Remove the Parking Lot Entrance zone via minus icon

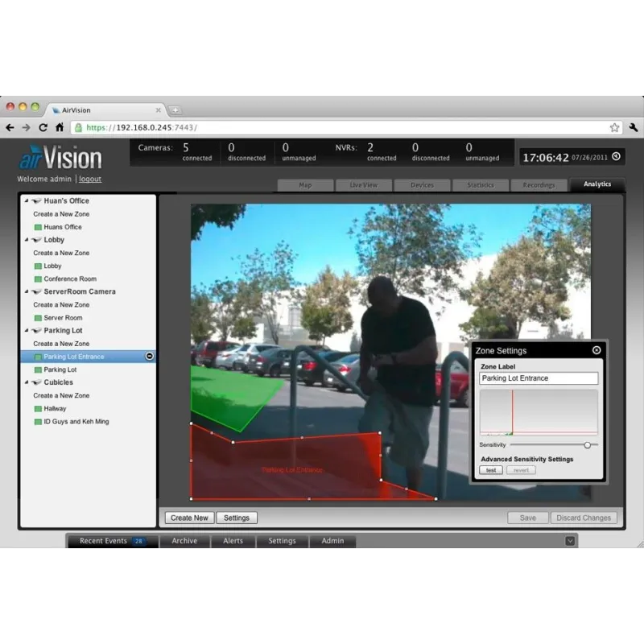[149, 357]
